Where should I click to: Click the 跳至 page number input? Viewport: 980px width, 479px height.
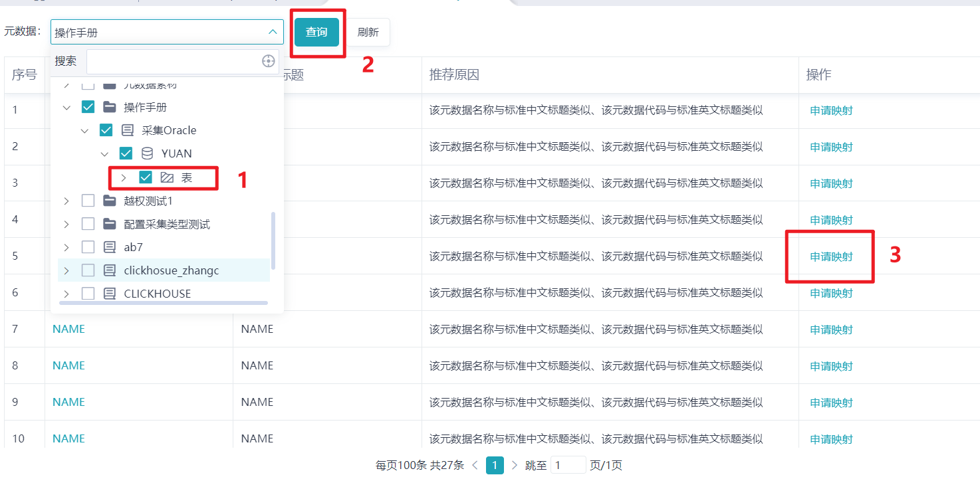[x=568, y=465]
